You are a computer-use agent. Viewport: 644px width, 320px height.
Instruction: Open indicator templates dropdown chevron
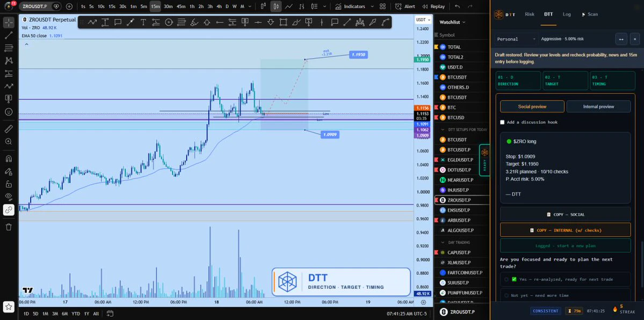(x=372, y=6)
